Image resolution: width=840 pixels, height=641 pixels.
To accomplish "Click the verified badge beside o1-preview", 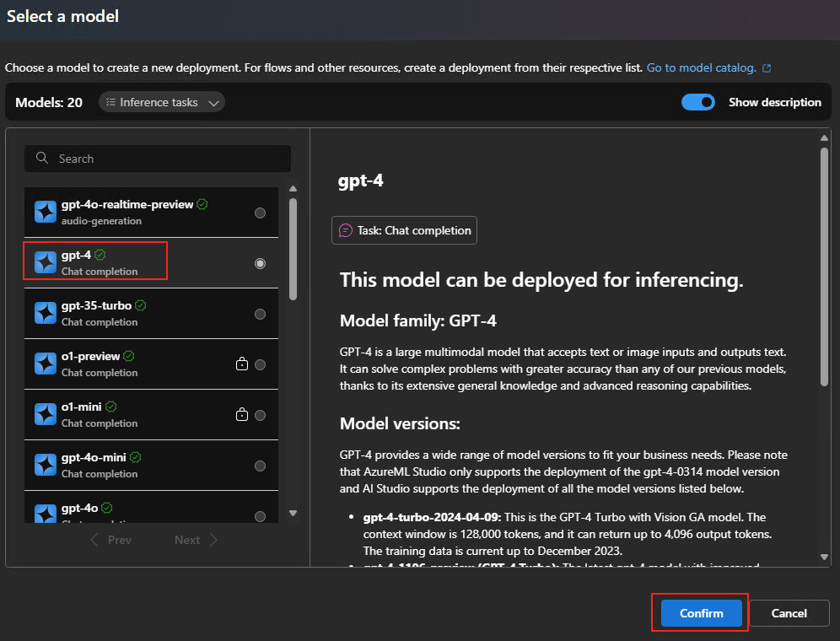I will (x=128, y=356).
